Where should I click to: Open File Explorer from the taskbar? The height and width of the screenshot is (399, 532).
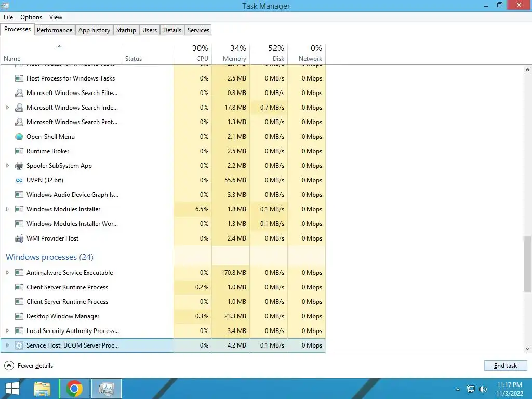(42, 389)
